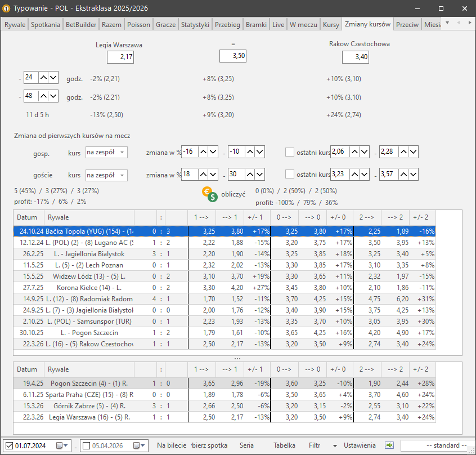Image resolution: width=476 pixels, height=455 pixels.
Task: Open the Statystyki tab
Action: pos(195,25)
